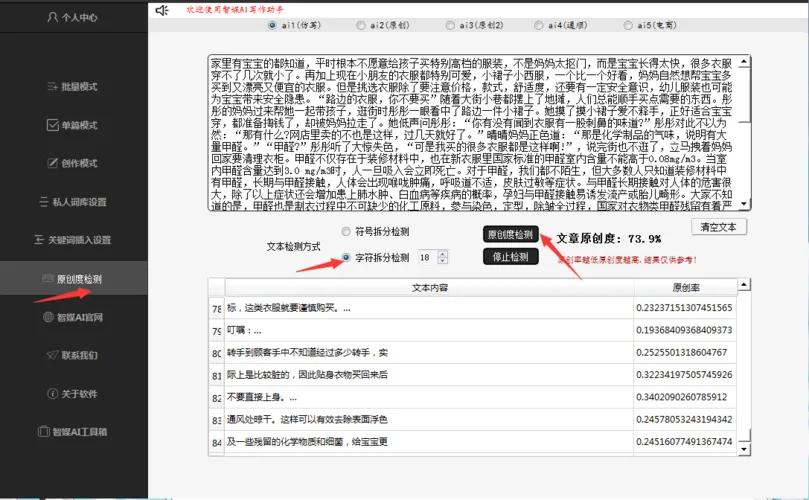Image resolution: width=809 pixels, height=500 pixels.
Task: Click the 原创度检测 black button
Action: (510, 234)
